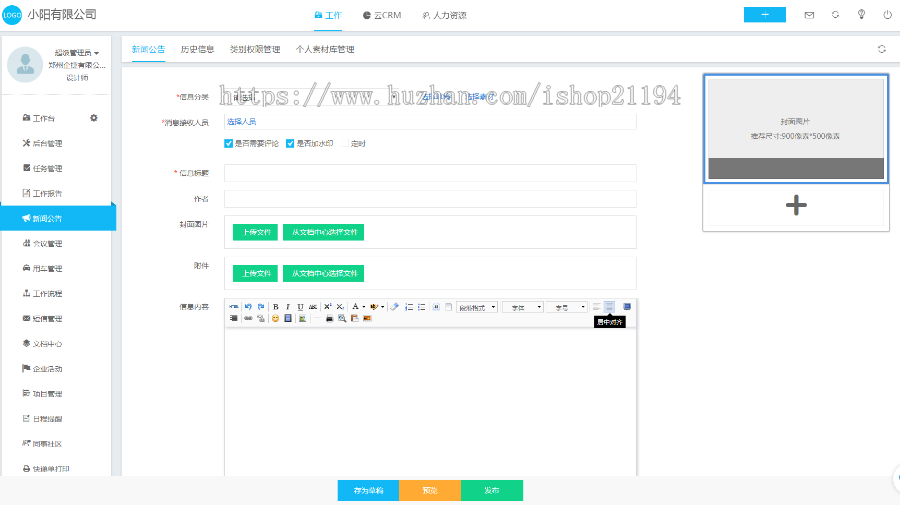Choose 从文档中心选择文件 for 附件
Viewport: 900px width, 505px height.
pos(324,274)
